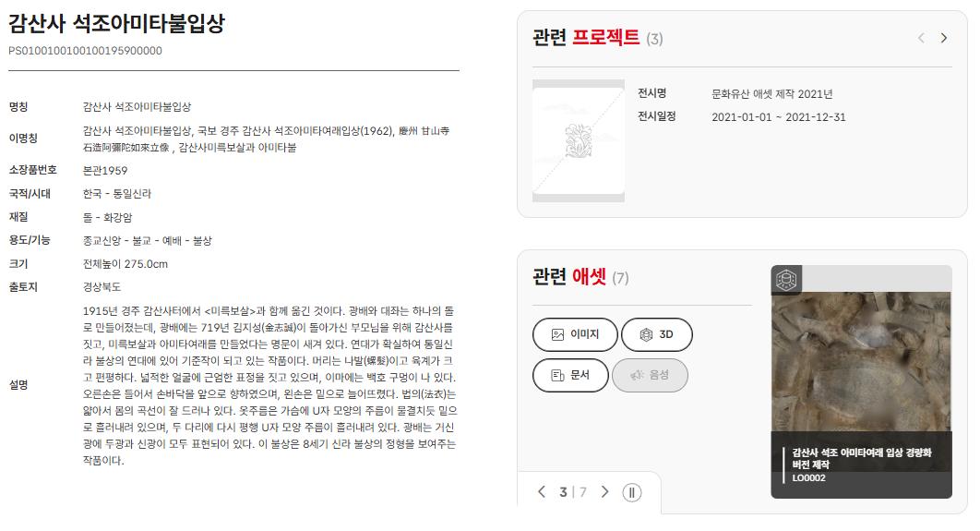
Task: Filter related assets by 3D
Action: (657, 334)
